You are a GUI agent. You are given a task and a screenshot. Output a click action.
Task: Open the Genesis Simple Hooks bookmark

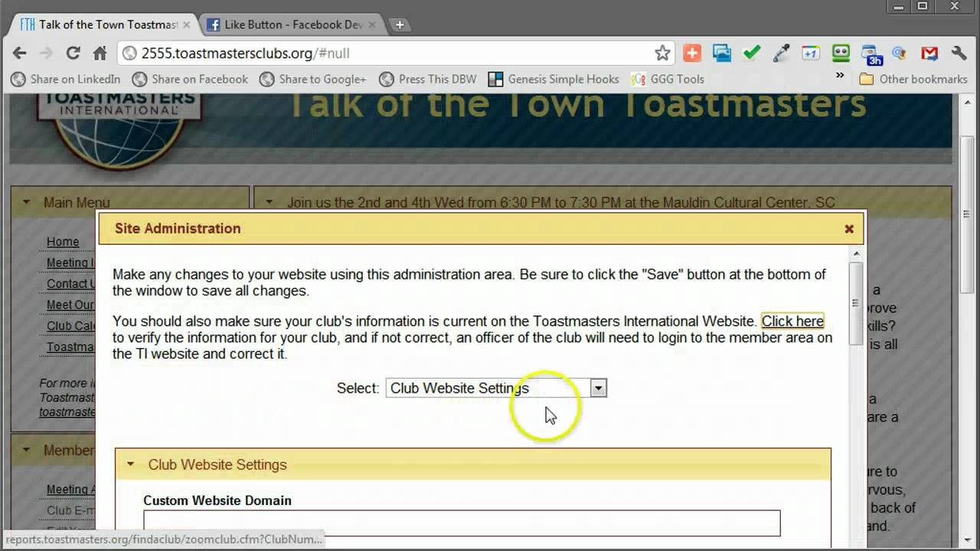click(x=554, y=79)
